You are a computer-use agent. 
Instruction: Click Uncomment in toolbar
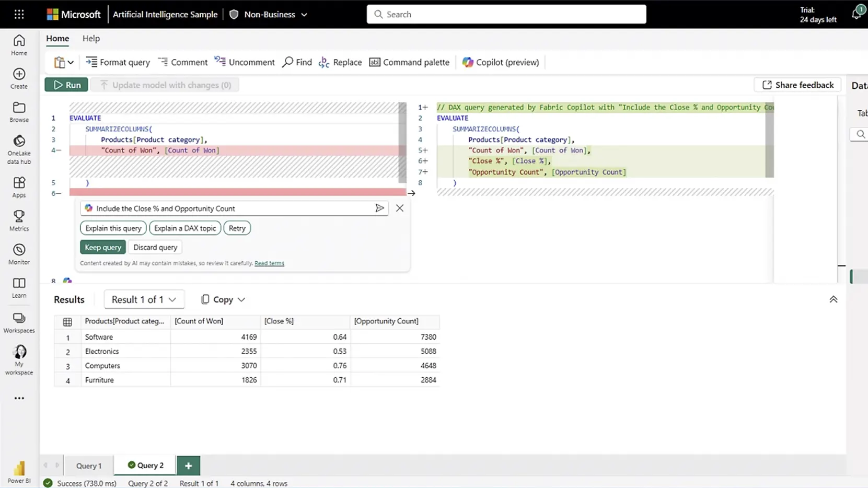(x=245, y=62)
